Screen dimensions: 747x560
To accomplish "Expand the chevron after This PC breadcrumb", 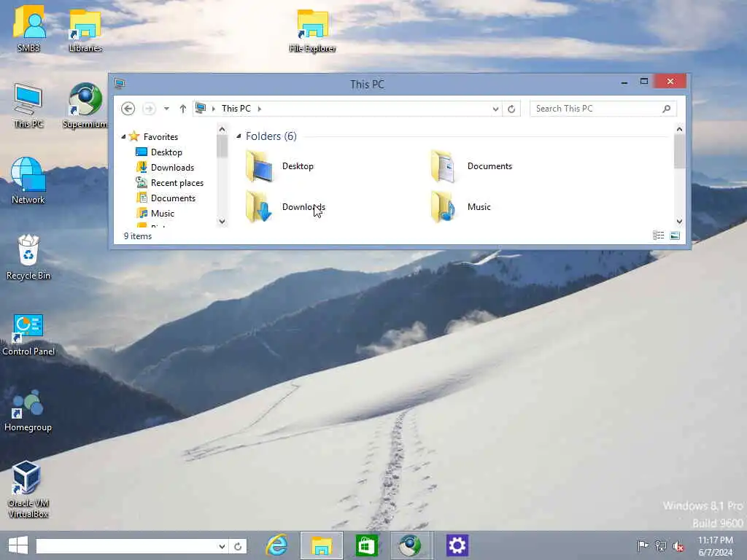I will point(259,109).
